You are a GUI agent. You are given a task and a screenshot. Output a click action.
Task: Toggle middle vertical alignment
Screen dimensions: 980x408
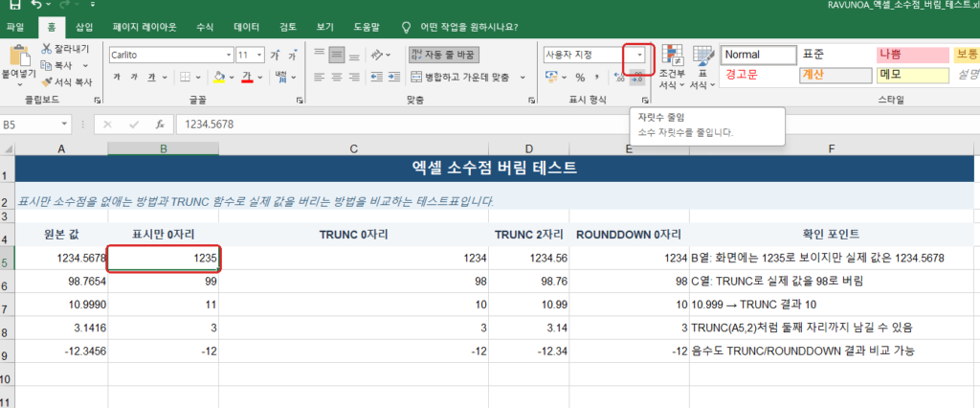(x=337, y=55)
